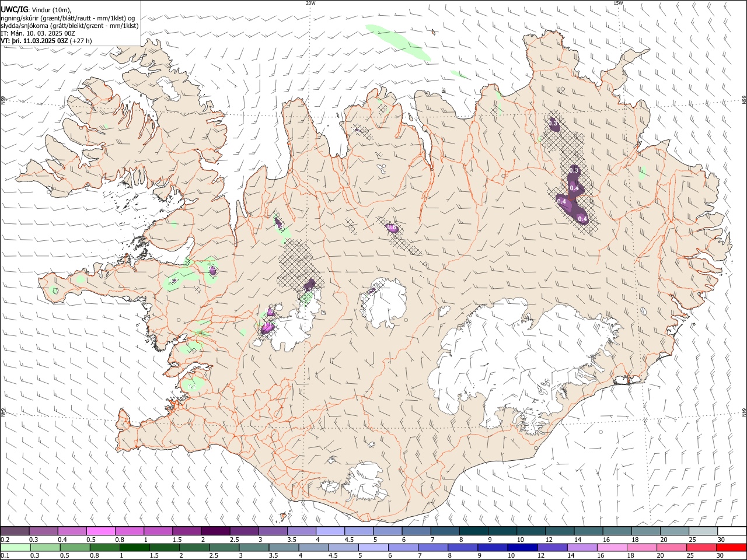Pick top-row swatch between 6 and 7

[x=416, y=531]
